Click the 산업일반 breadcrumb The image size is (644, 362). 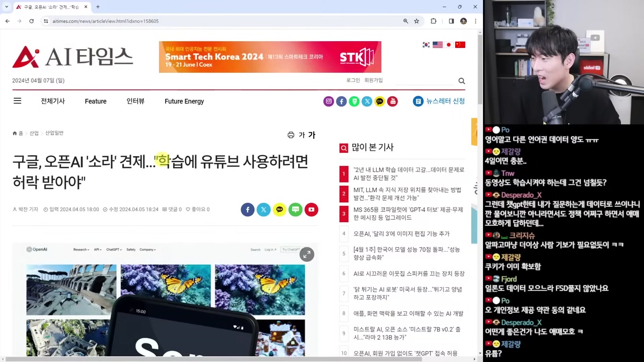[54, 133]
